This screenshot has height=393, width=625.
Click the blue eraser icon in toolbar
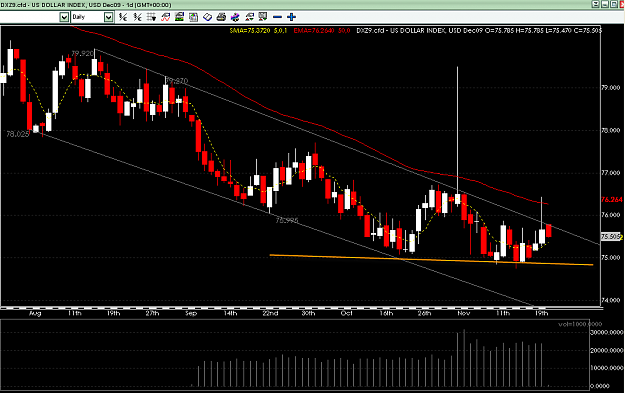[207, 17]
